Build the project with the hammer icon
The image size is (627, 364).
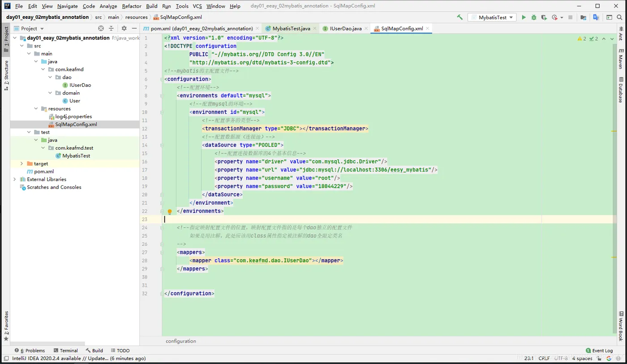[460, 17]
